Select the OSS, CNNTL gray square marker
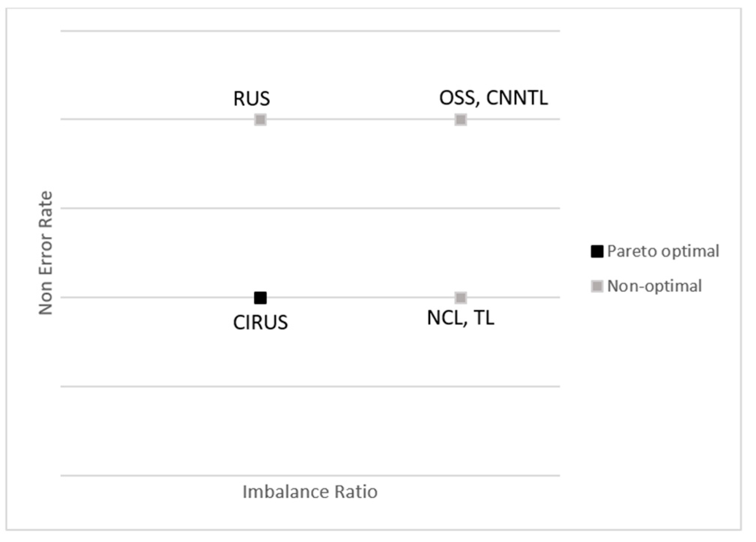The height and width of the screenshot is (542, 756). pyautogui.click(x=460, y=120)
